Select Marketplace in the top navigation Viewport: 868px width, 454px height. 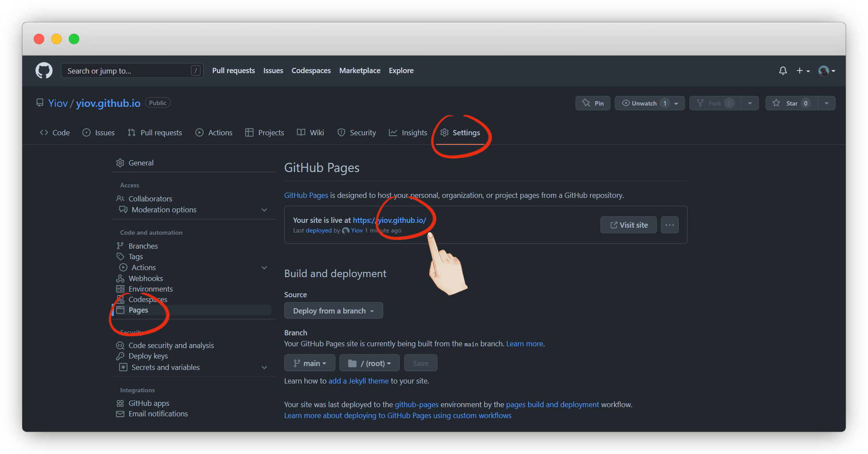pos(360,70)
